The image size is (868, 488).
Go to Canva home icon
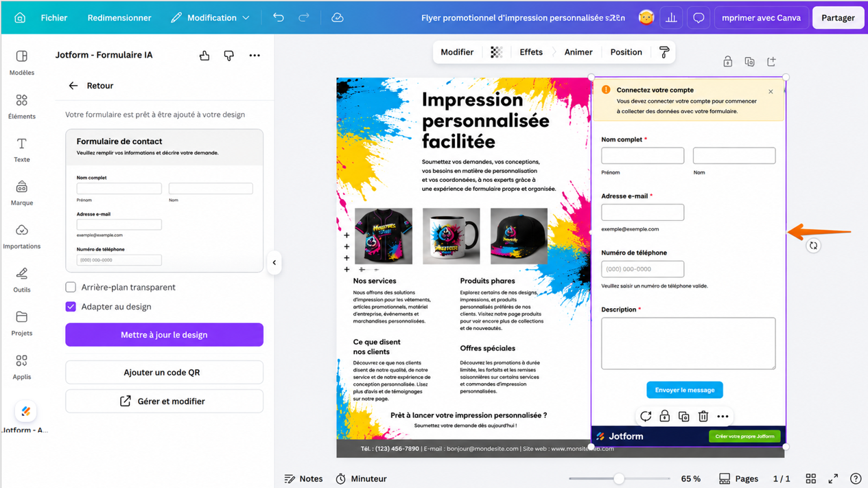pos(20,18)
